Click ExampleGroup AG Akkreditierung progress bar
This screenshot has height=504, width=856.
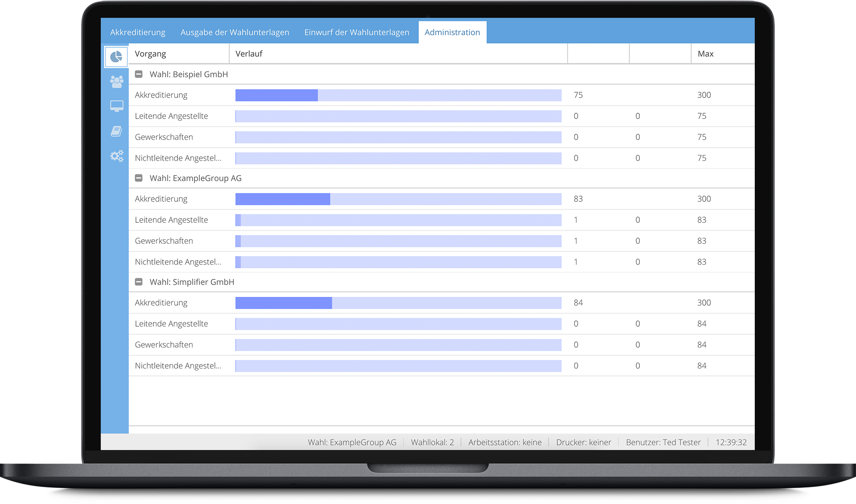coord(398,199)
